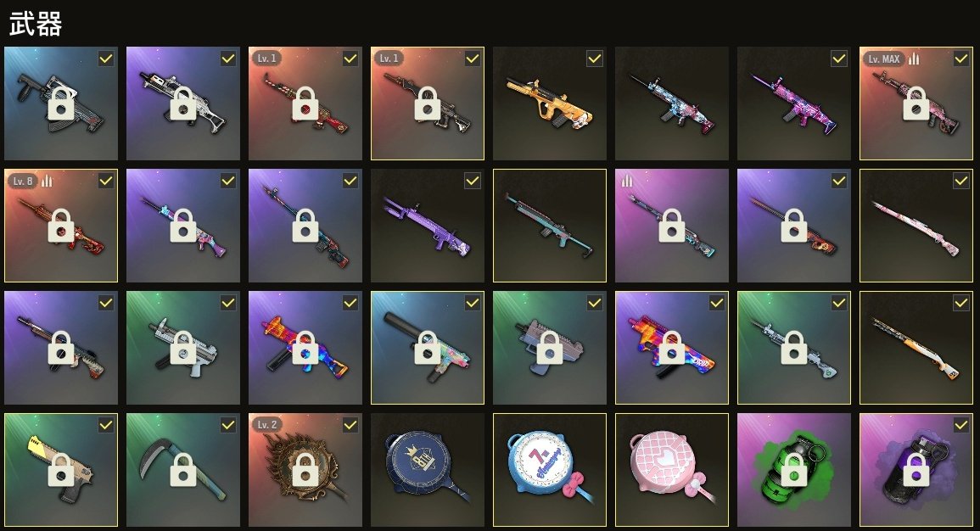Viewport: 980px width, 531px height.
Task: Click the lock on the yellow-striped pistol
Action: [x=61, y=470]
